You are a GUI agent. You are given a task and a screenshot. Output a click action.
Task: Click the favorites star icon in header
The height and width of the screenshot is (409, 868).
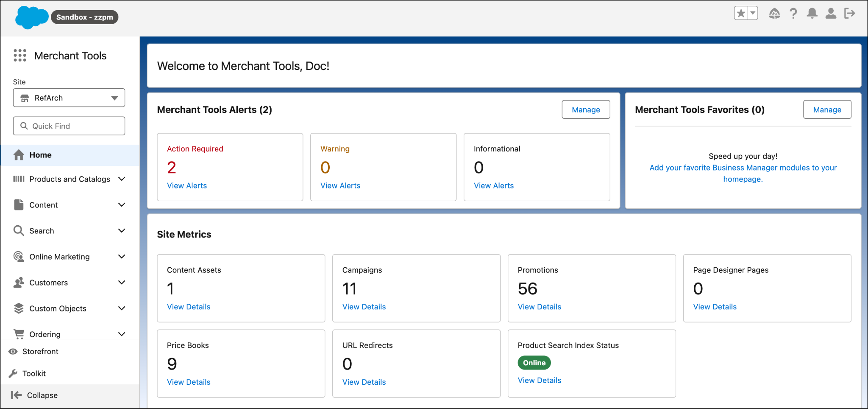741,13
